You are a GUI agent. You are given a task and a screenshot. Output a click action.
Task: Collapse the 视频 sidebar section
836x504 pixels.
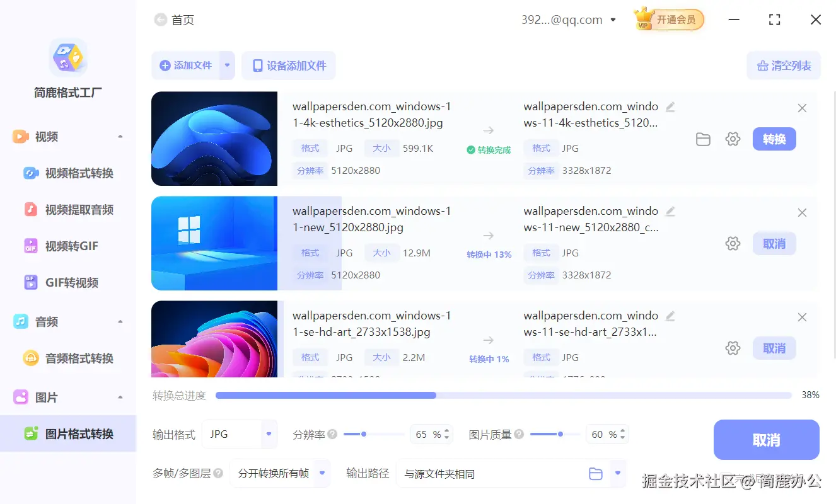tap(120, 136)
